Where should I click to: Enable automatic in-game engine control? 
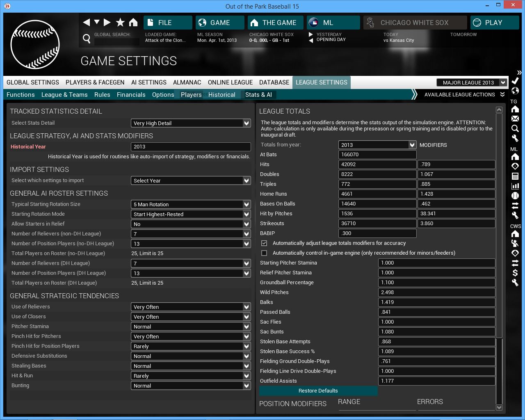point(264,253)
